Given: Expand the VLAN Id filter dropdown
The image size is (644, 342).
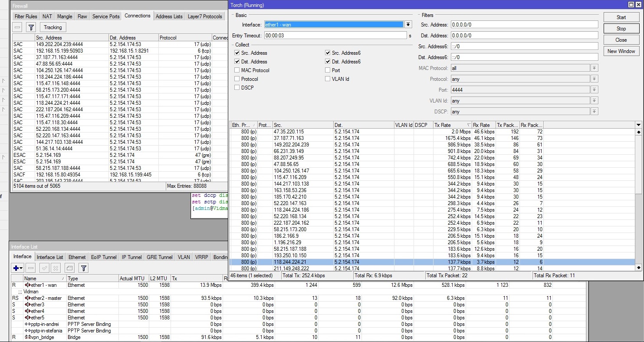Looking at the screenshot, I should (x=595, y=101).
